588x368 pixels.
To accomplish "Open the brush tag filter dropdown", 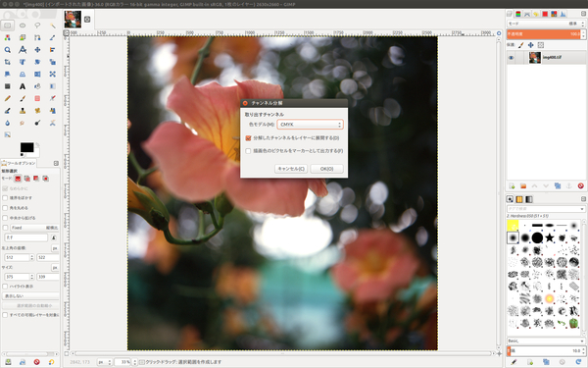I will [546, 209].
